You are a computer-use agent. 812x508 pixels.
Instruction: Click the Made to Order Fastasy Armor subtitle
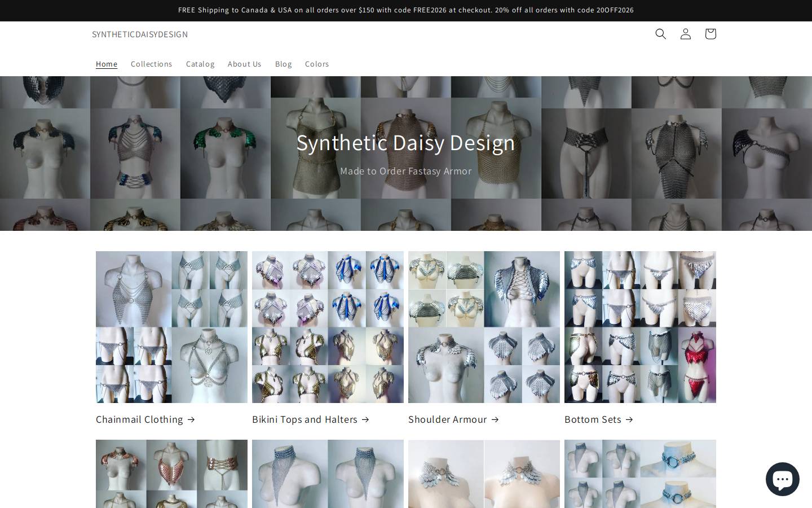[406, 171]
